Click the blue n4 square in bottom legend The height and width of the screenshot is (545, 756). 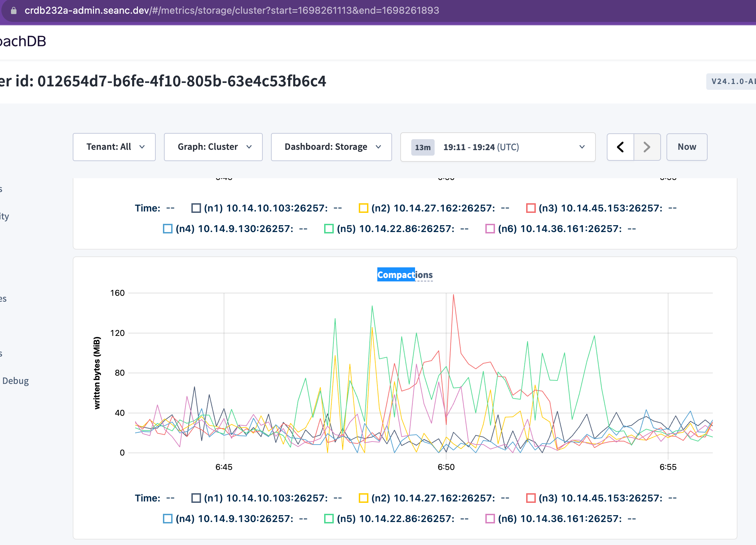click(167, 518)
